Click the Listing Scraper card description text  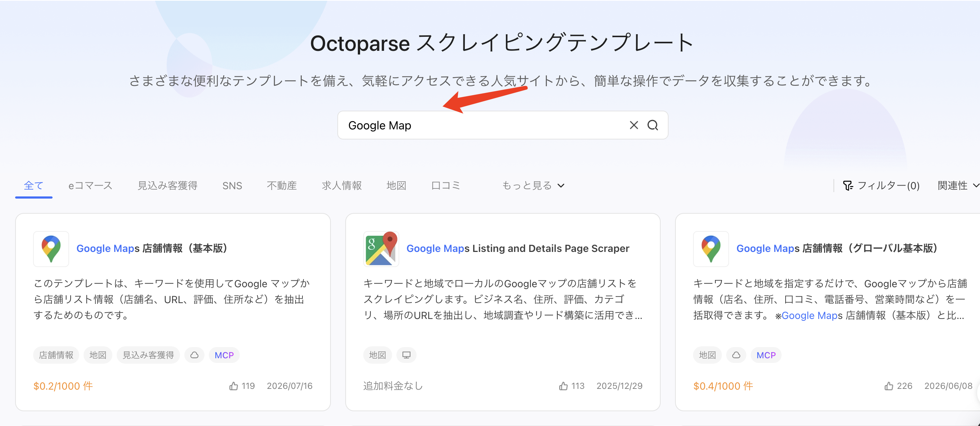[x=503, y=299]
